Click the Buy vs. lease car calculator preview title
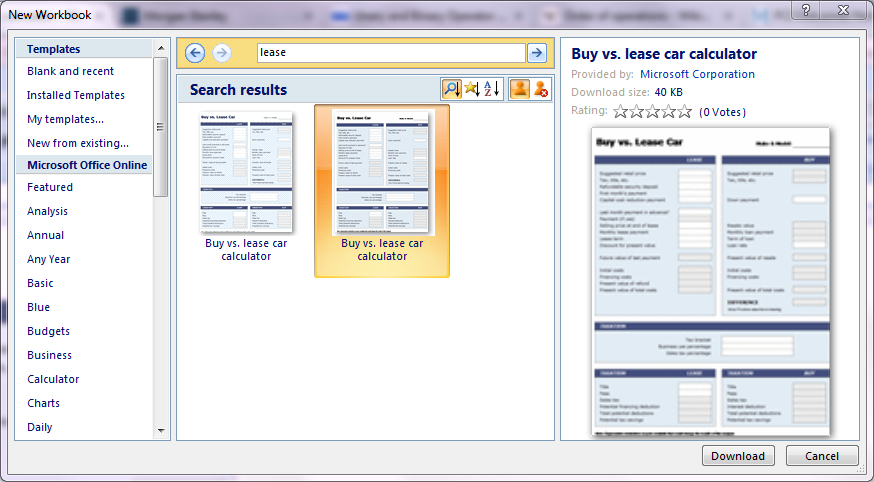Image resolution: width=874 pixels, height=482 pixels. tap(664, 54)
